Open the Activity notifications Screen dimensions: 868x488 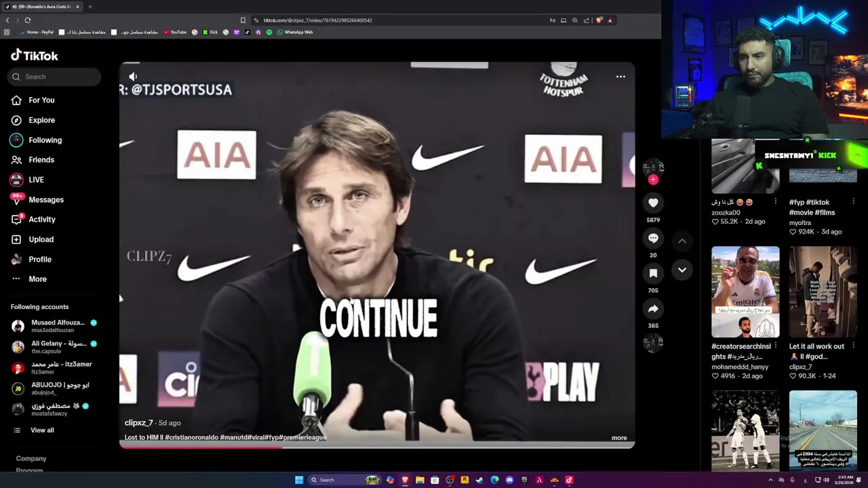41,220
